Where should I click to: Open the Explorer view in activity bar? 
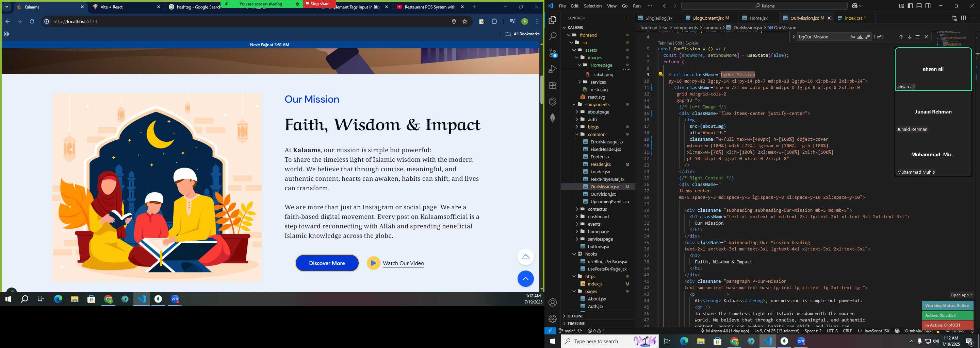point(552,20)
